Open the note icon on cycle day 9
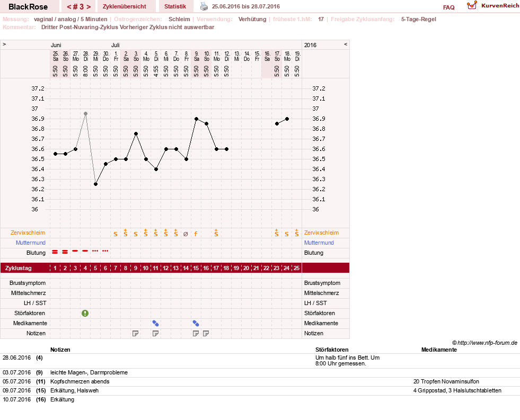The height and width of the screenshot is (420, 520). pos(135,333)
